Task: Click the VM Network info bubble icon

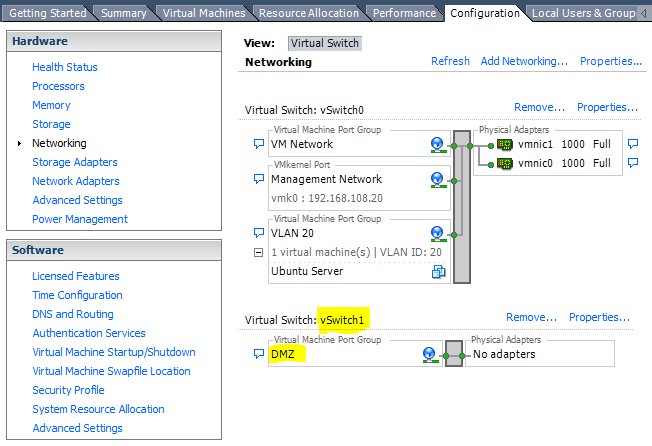Action: (x=259, y=144)
